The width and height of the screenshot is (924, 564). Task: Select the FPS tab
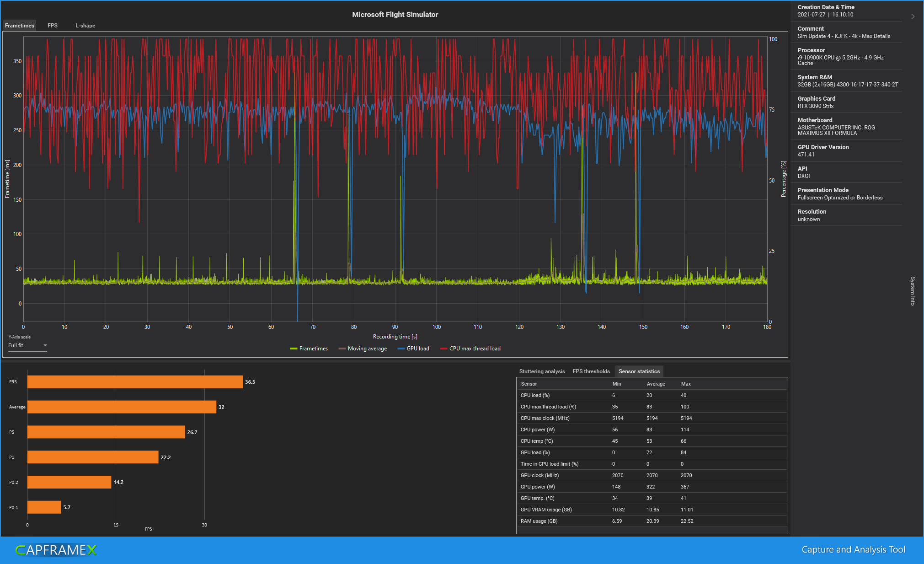[x=52, y=25]
